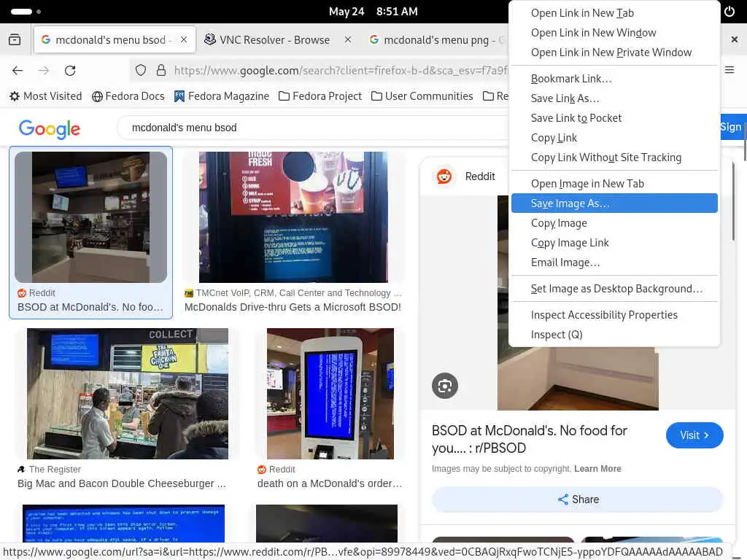Image resolution: width=747 pixels, height=560 pixels.
Task: Choose Copy Link Without Site Tracking
Action: [614, 157]
